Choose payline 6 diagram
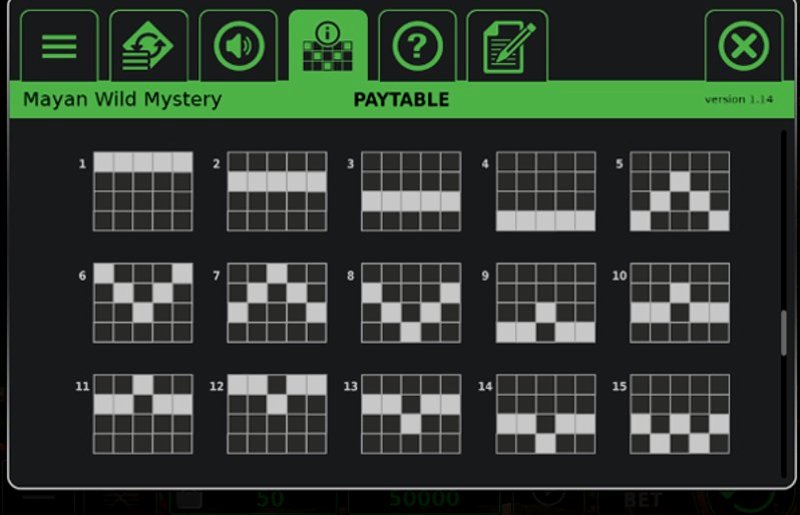The height and width of the screenshot is (515, 800). point(143,303)
